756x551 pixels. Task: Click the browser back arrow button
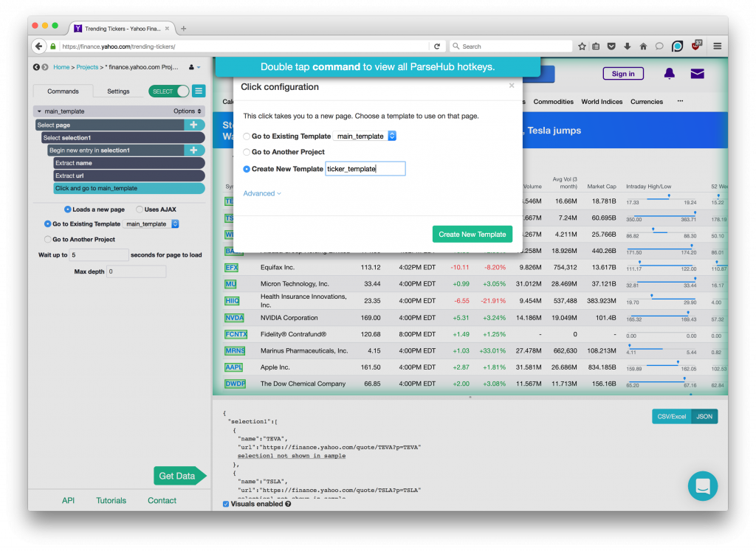click(38, 46)
